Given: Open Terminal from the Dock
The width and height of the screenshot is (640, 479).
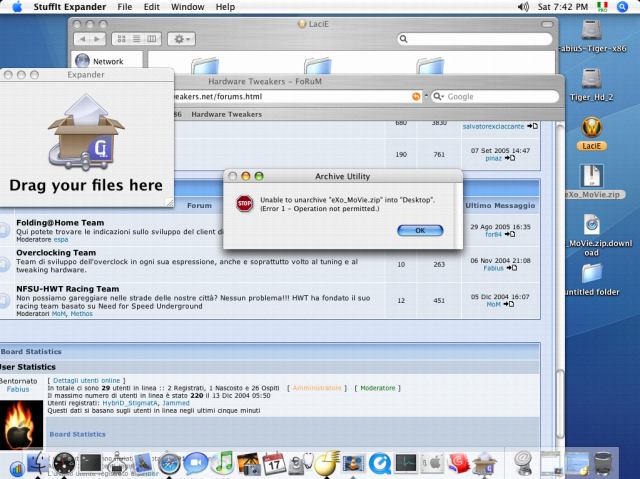Looking at the screenshot, I should 90,463.
